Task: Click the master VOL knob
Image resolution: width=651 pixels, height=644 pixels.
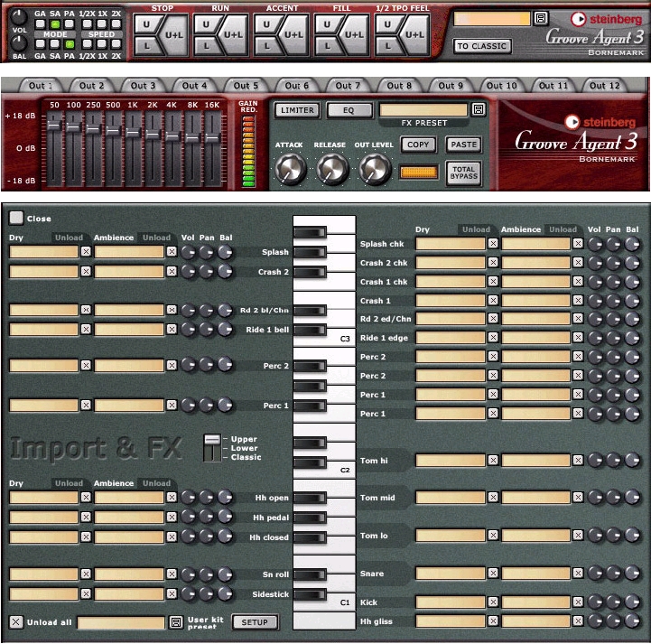Action: click(19, 17)
